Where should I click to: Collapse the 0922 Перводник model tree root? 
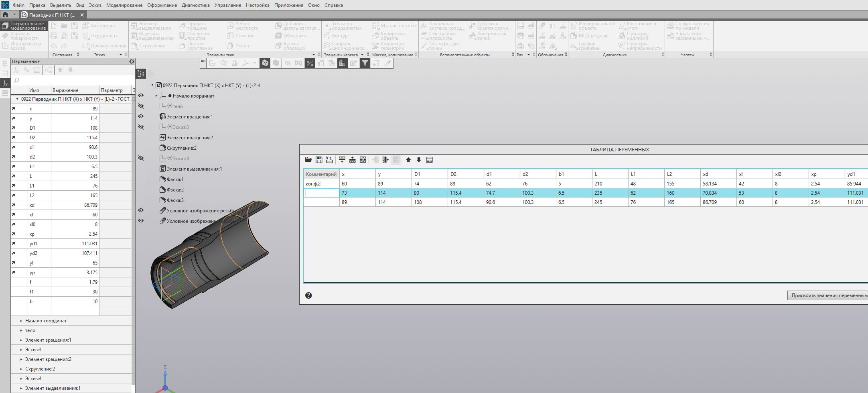[x=152, y=85]
